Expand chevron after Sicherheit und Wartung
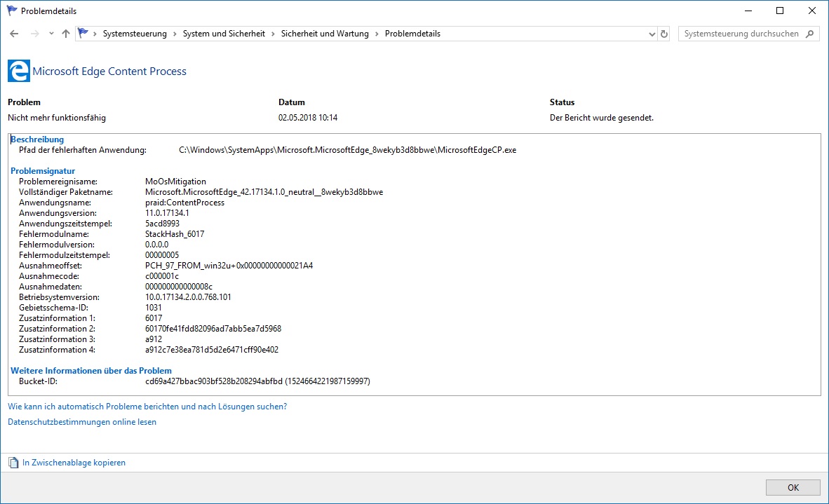 click(x=377, y=34)
